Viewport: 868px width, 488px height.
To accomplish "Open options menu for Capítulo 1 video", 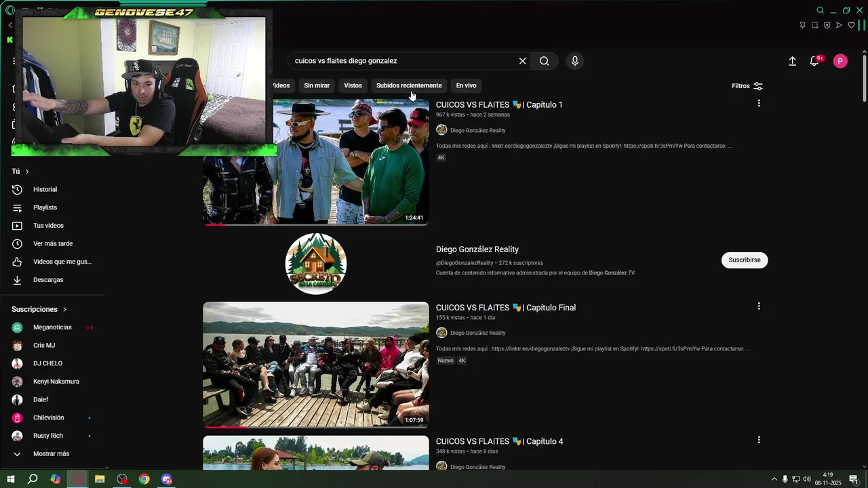I will 759,103.
